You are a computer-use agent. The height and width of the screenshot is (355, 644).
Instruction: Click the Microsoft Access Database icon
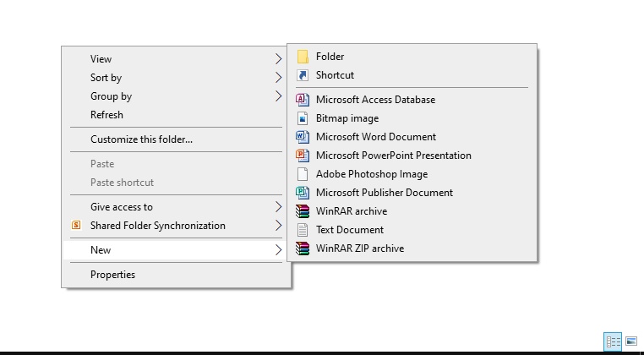(x=303, y=100)
